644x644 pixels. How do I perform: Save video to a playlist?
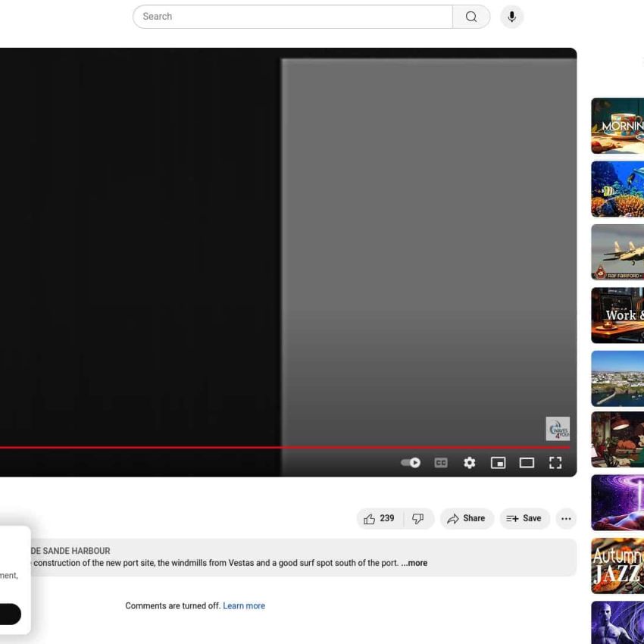point(524,519)
